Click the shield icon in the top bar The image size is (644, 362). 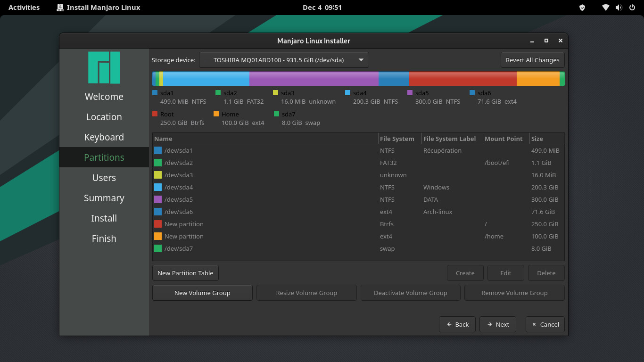click(x=582, y=8)
